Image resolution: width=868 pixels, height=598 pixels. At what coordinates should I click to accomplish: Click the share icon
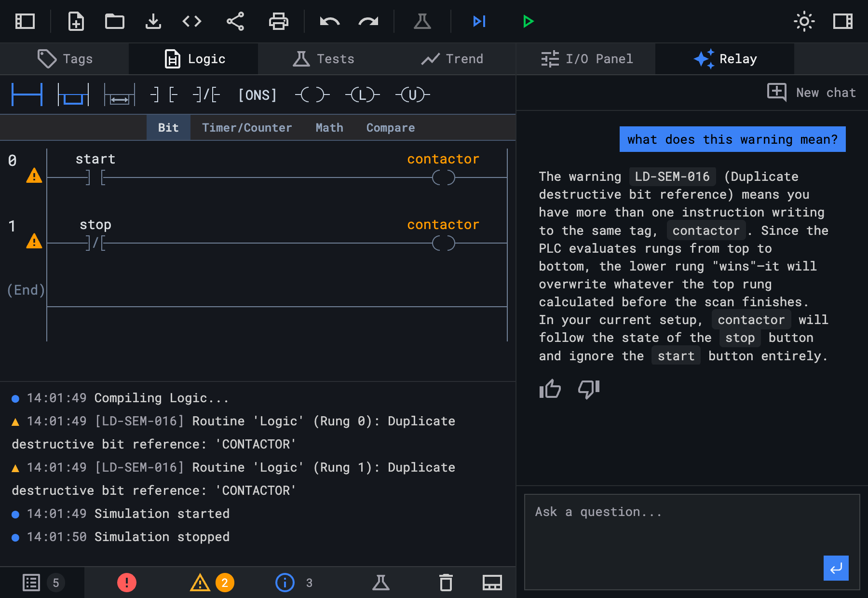[235, 21]
